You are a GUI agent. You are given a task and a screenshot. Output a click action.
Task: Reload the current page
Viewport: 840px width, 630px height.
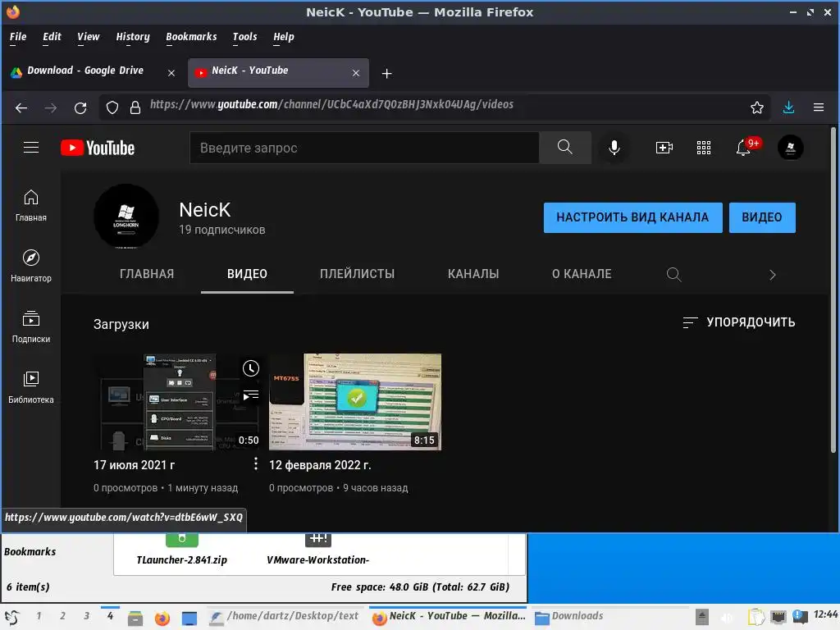click(80, 107)
